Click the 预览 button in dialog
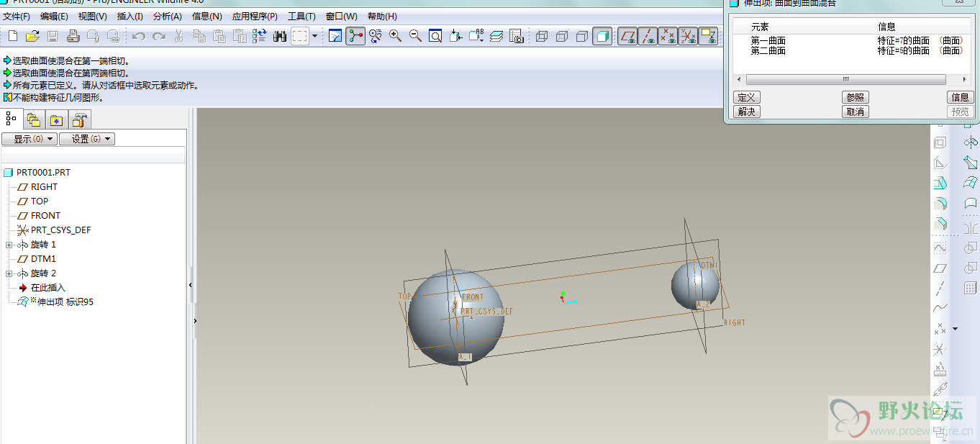The image size is (980, 444). coord(960,112)
